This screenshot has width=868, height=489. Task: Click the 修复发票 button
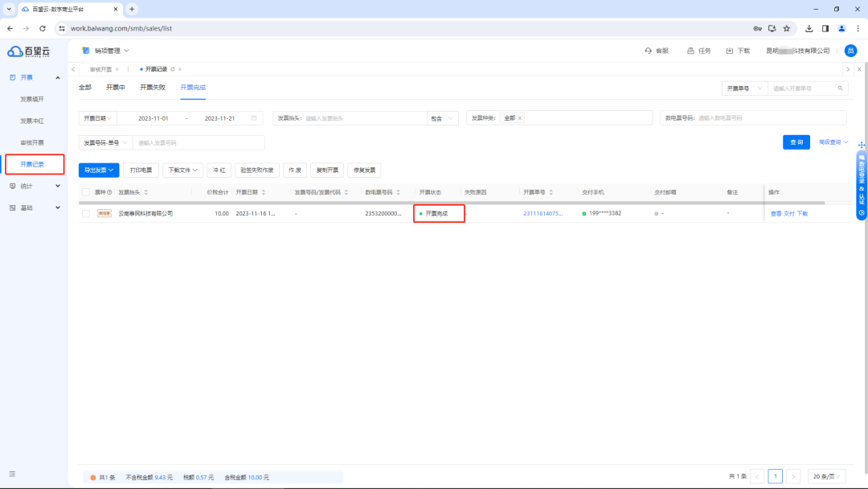tap(364, 170)
